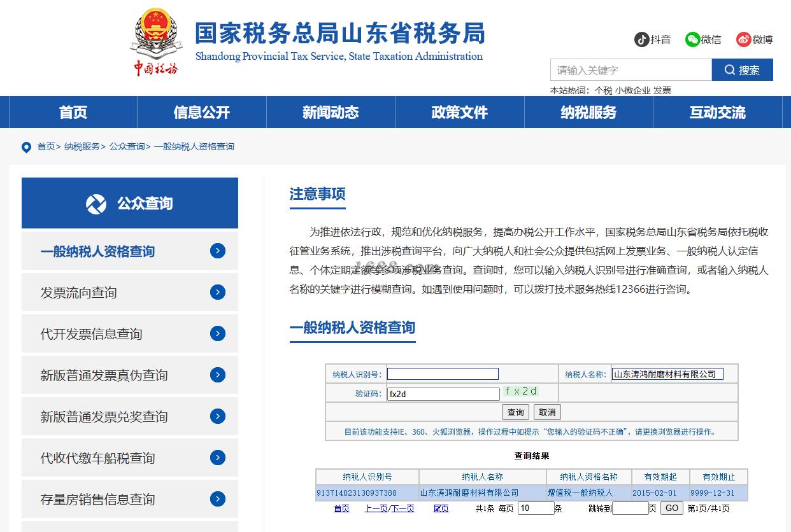Click arrow icon beside 代收代缴车船税查询
Screen dimensions: 791x532
[218, 458]
